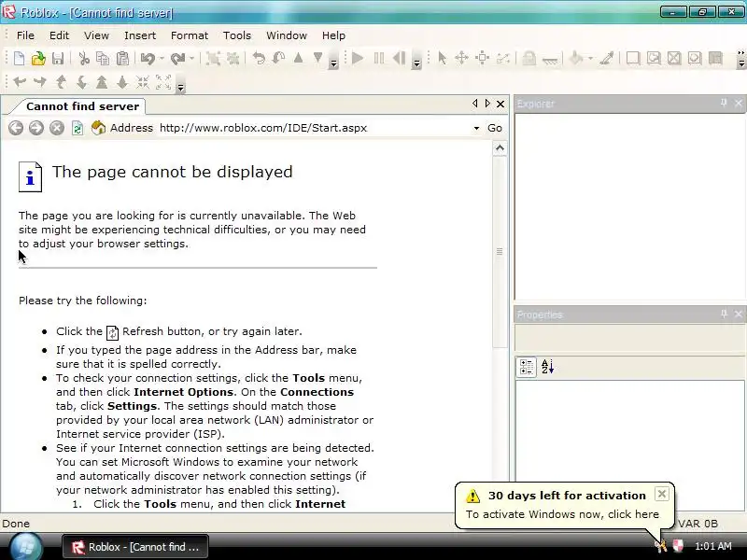Click the address URL field
The width and height of the screenshot is (747, 560).
point(315,128)
